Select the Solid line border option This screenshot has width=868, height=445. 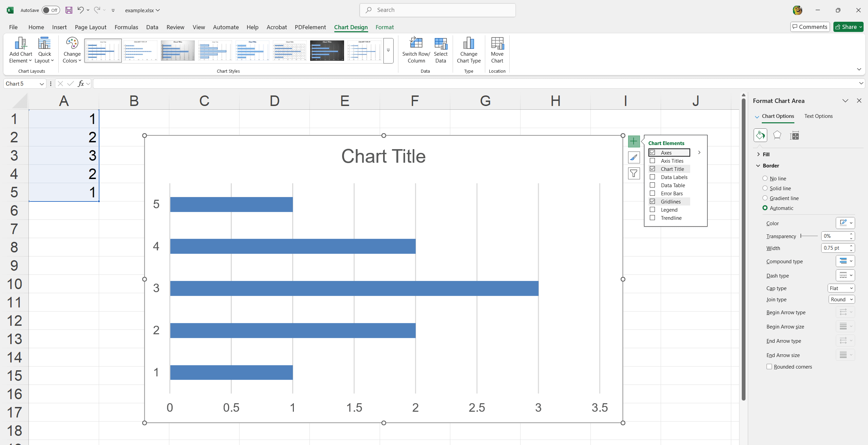tap(765, 188)
